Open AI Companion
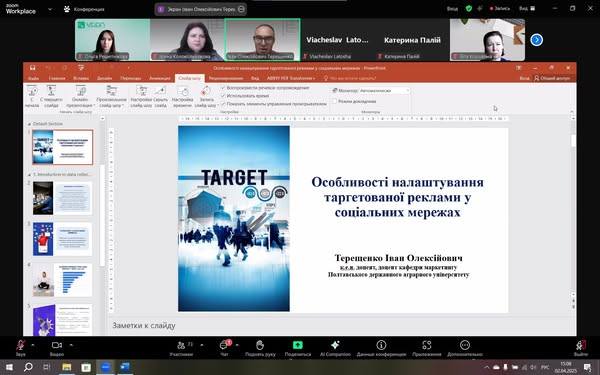The height and width of the screenshot is (375, 600). [x=335, y=347]
